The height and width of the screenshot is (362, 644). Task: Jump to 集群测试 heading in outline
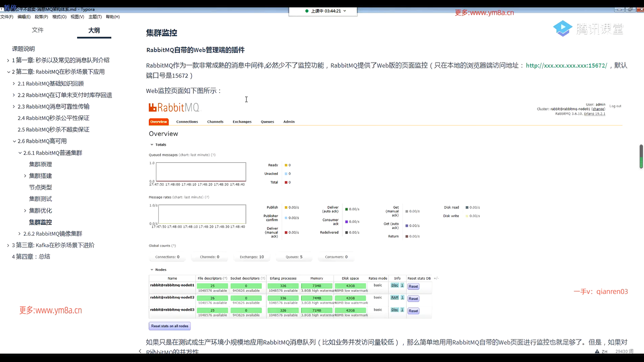click(40, 199)
